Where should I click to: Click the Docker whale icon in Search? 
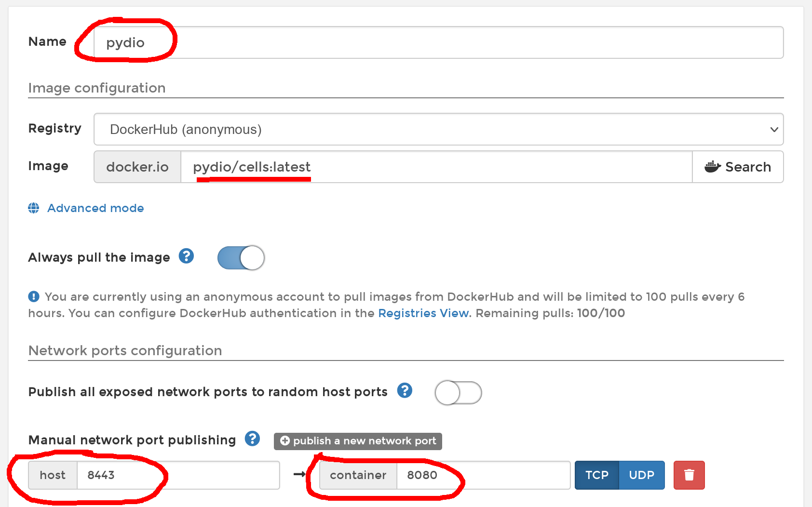(x=712, y=167)
